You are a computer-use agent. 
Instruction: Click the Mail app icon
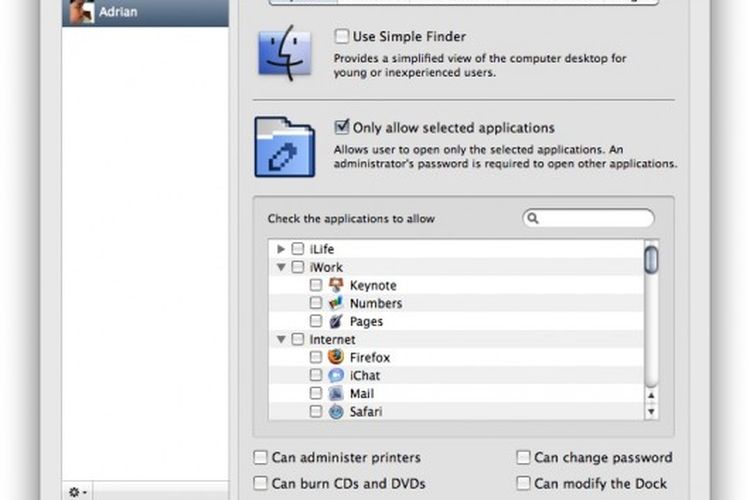(336, 393)
